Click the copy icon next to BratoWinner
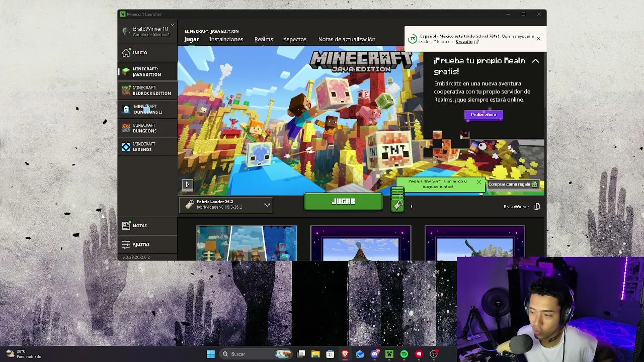The height and width of the screenshot is (362, 644). pyautogui.click(x=537, y=207)
